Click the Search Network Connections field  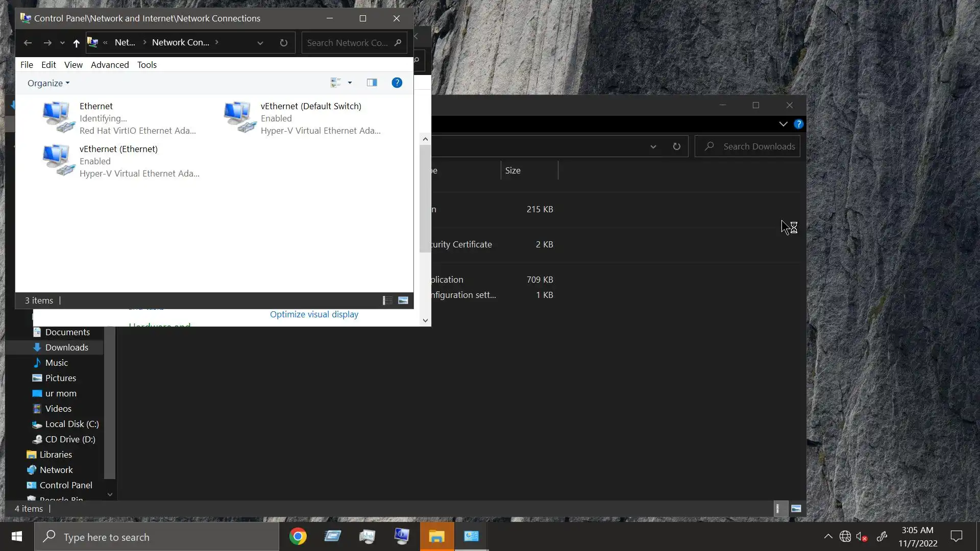pos(347,43)
